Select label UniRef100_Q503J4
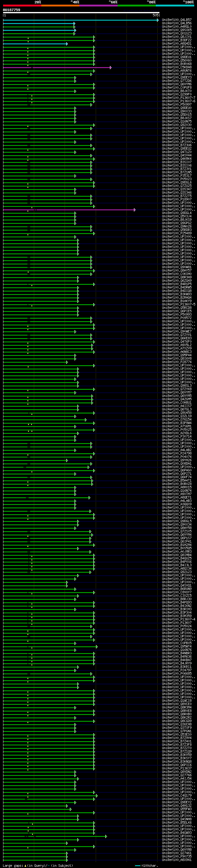The image size is (197, 868). coord(177,216)
